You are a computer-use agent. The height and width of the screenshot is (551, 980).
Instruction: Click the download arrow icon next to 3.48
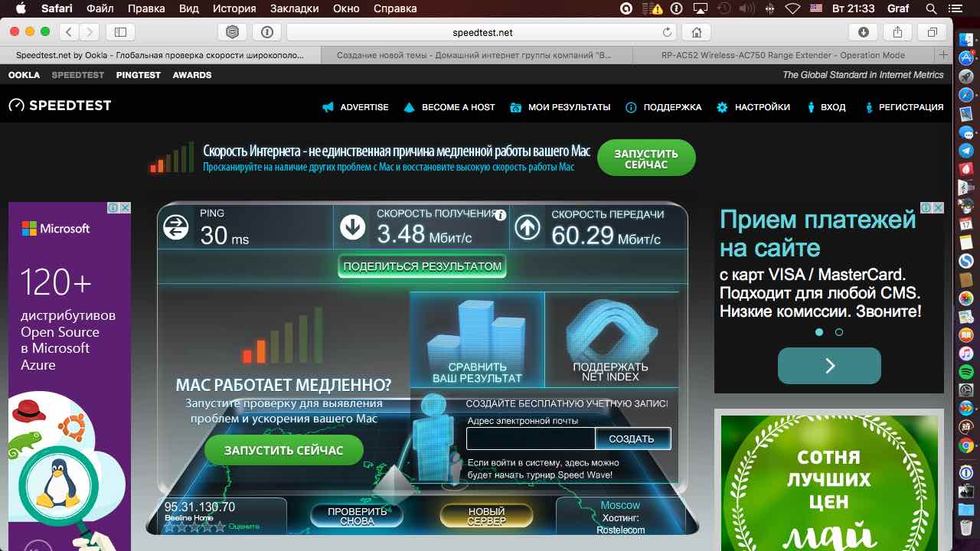[352, 227]
